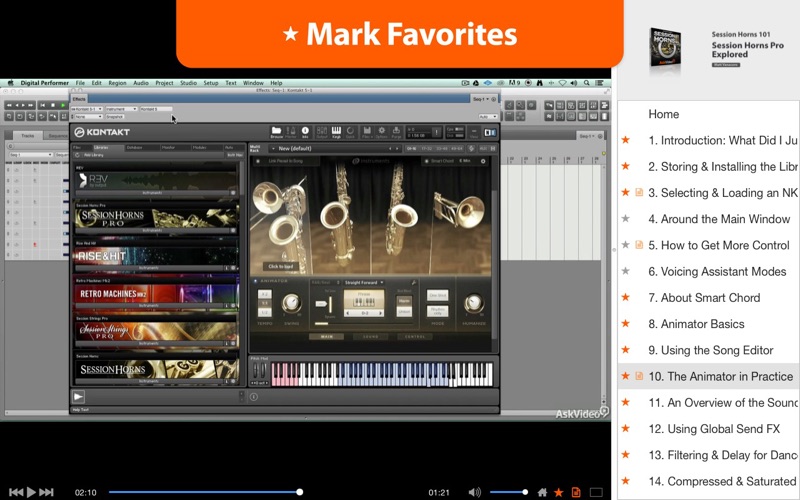Screen dimensions: 800x500
Task: Open the Straight Forward style dropdown
Action: (x=364, y=282)
